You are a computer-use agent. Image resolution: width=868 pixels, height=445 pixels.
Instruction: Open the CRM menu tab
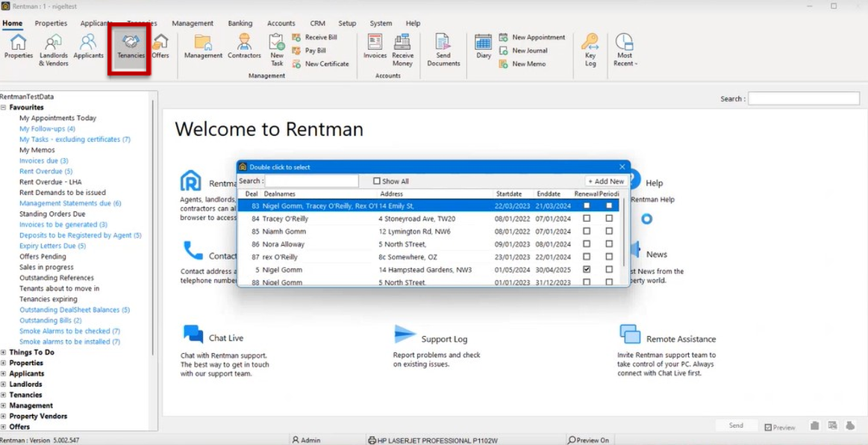point(317,23)
